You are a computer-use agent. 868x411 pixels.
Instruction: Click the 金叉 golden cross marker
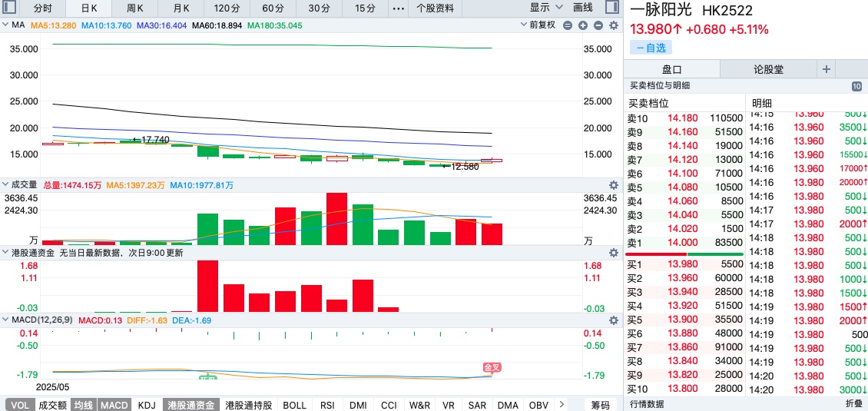click(492, 368)
